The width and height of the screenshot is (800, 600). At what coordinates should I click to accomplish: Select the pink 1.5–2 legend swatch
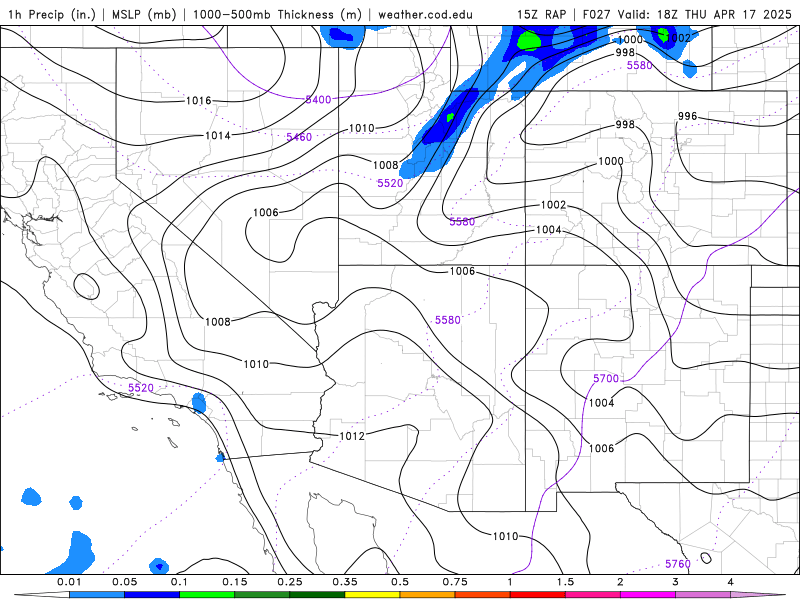point(593,595)
